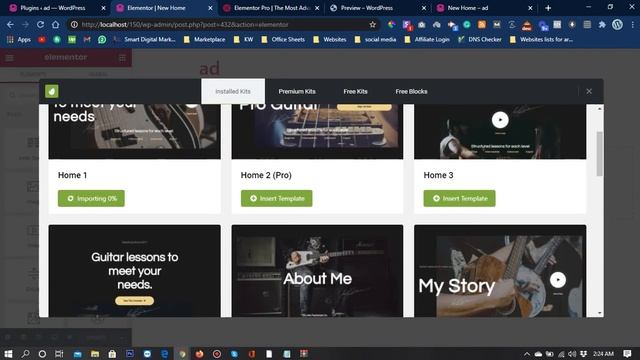
Task: Click the modal scrollbar down arrow
Action: coord(599,313)
